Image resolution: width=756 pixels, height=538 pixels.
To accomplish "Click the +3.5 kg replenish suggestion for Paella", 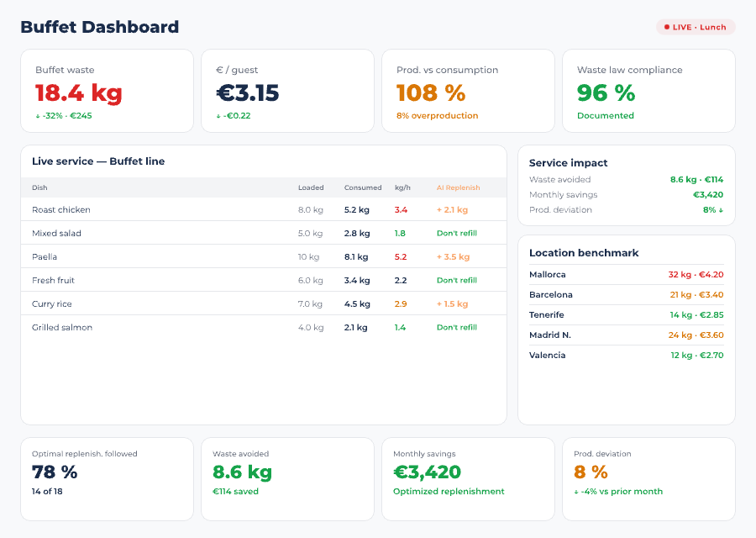I will 454,256.
